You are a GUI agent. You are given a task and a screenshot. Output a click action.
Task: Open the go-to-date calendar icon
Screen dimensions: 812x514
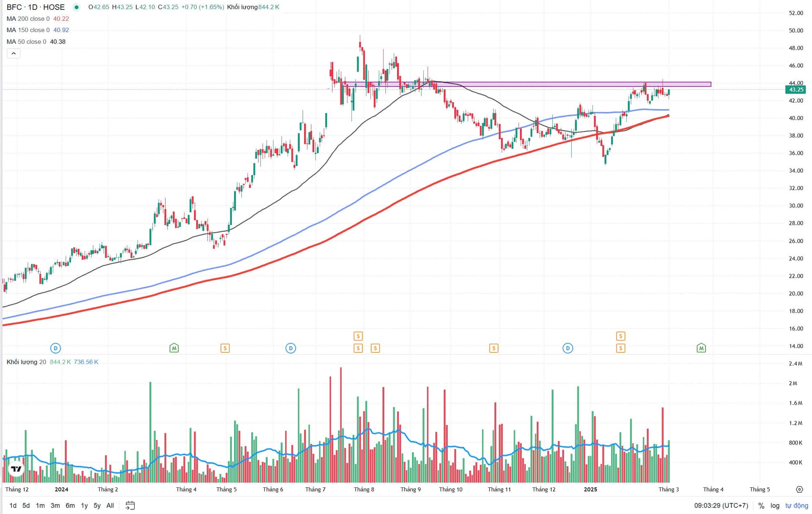(130, 506)
